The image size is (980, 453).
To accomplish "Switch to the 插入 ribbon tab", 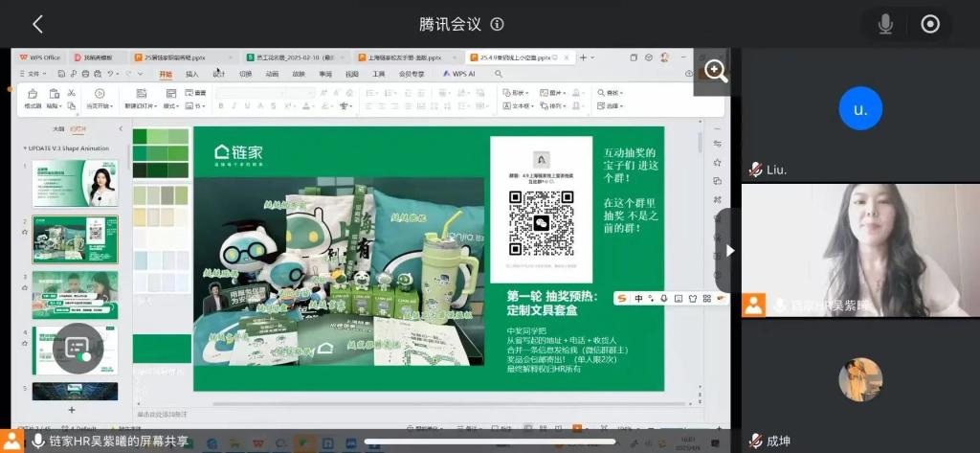I will click(x=192, y=74).
